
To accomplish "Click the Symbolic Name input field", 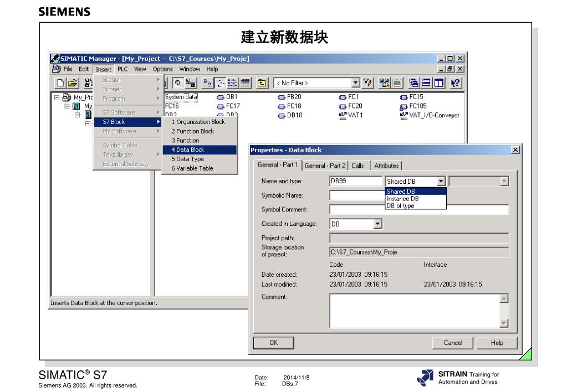I will click(x=357, y=195).
